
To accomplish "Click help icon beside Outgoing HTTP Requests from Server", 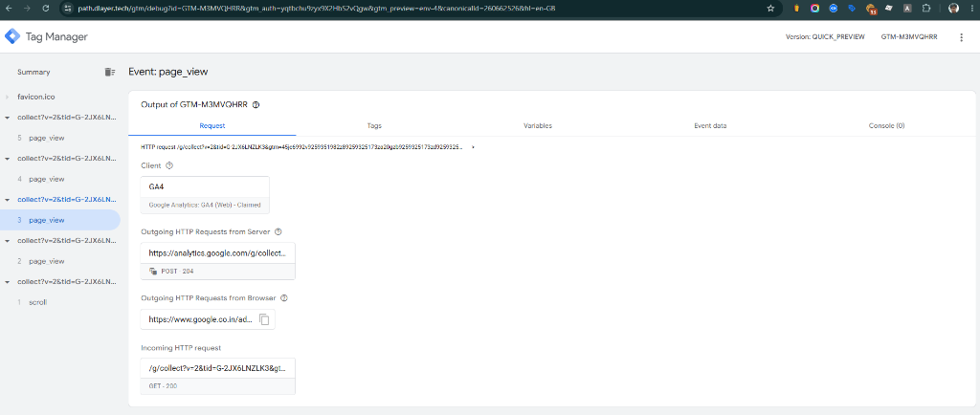I will [x=278, y=231].
